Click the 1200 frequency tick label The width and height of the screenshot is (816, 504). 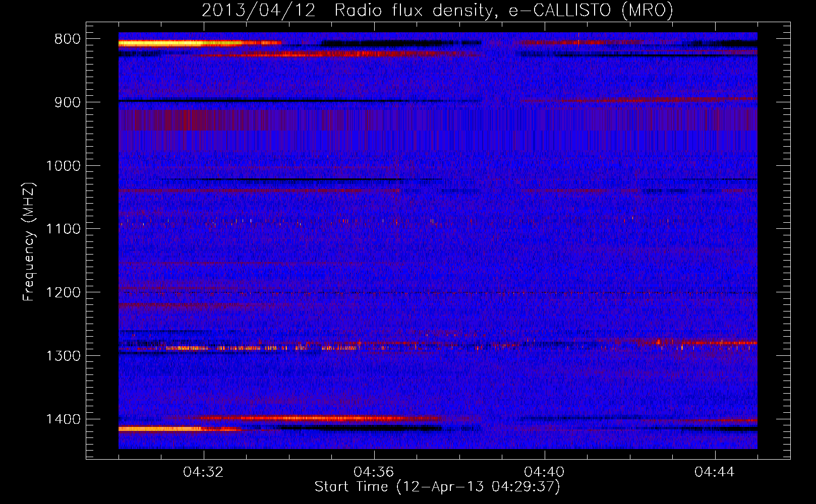point(63,293)
